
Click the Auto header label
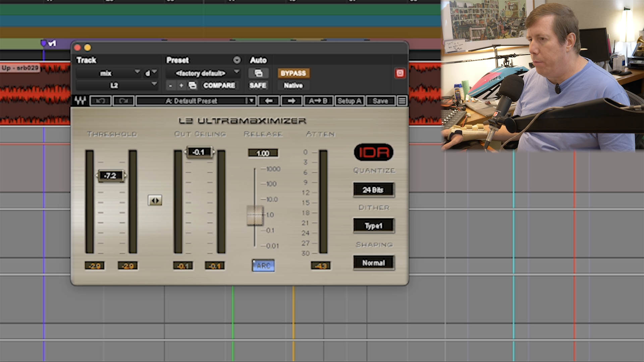click(258, 60)
